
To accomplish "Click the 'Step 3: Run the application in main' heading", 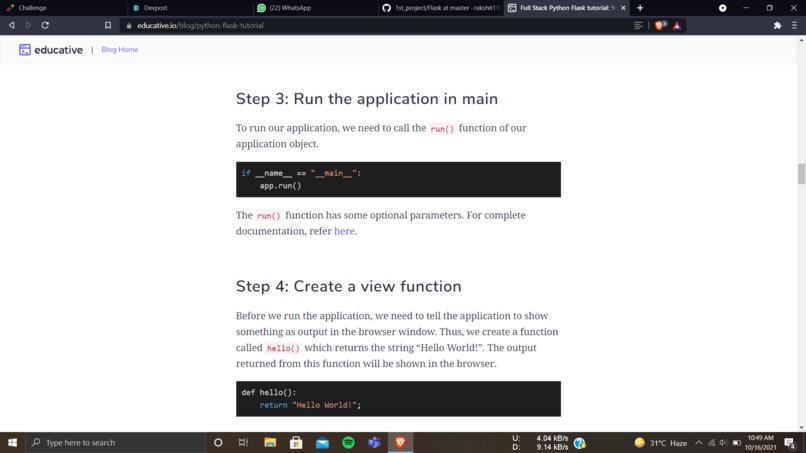I will (x=367, y=99).
